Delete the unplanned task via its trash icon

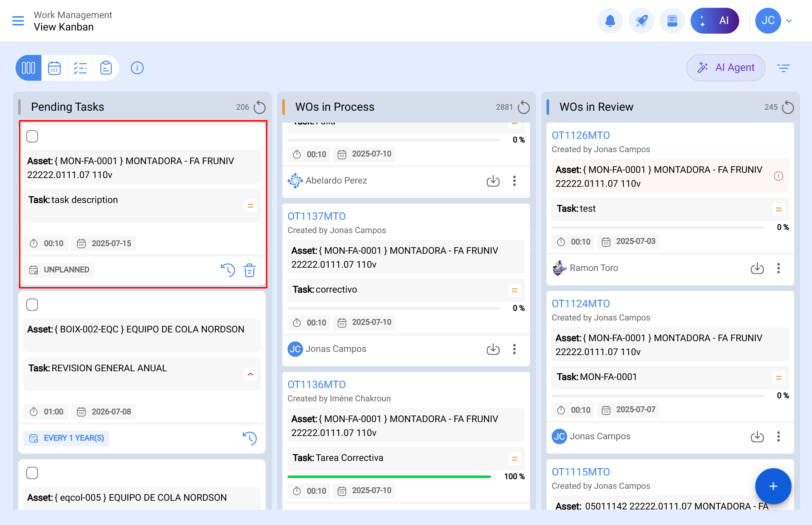(249, 270)
